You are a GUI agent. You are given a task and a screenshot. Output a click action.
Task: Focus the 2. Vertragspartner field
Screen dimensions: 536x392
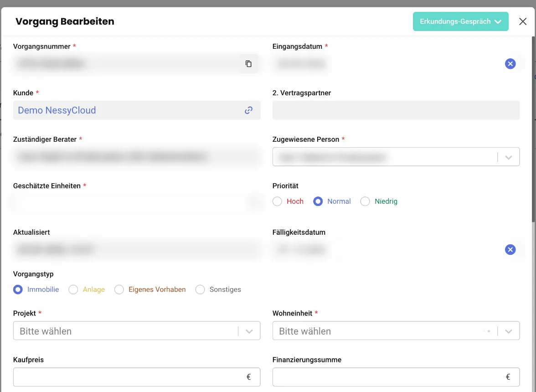tap(396, 110)
